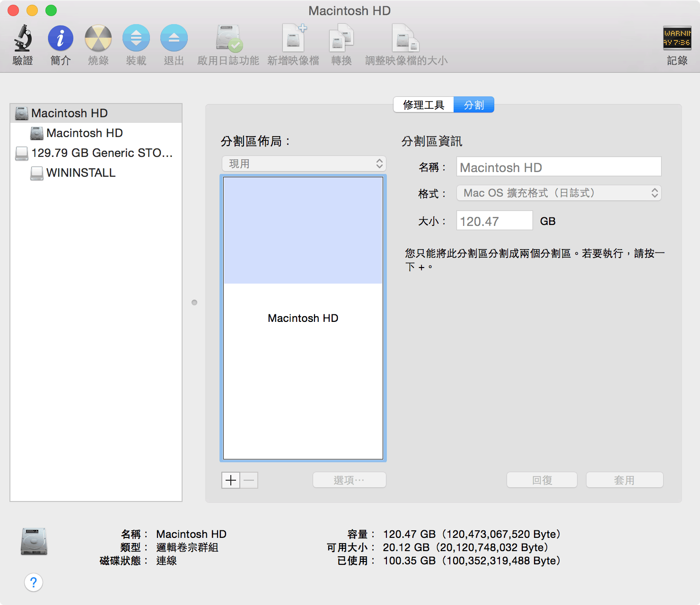This screenshot has height=605, width=700.
Task: Switch to the 分割 tab
Action: 474,105
